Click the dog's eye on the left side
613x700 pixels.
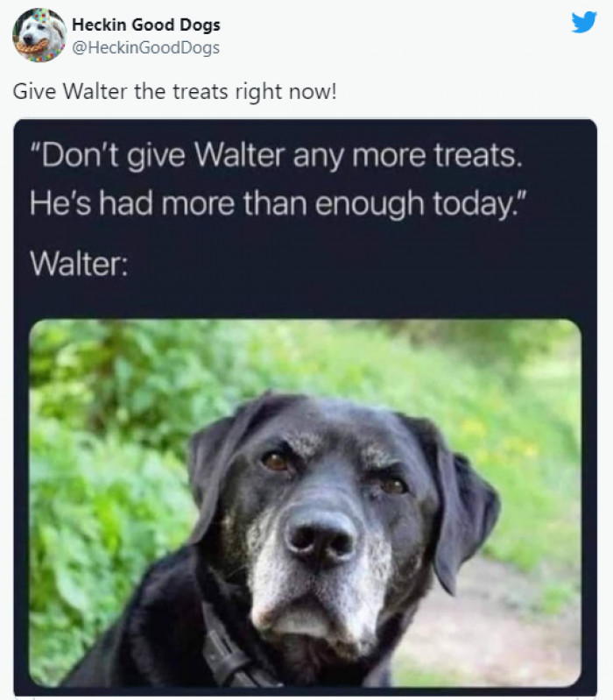[x=276, y=461]
